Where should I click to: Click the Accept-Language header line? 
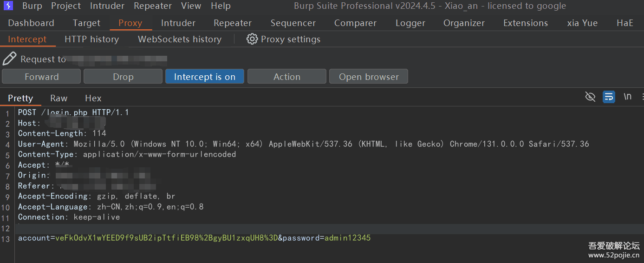point(111,207)
